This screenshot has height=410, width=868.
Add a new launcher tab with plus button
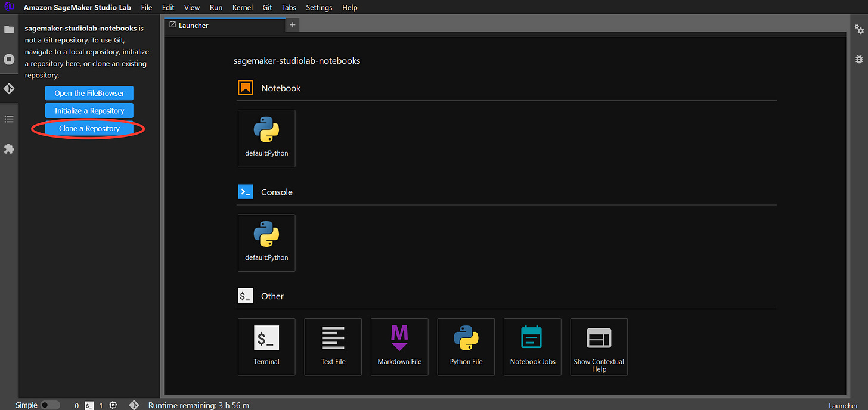tap(292, 25)
